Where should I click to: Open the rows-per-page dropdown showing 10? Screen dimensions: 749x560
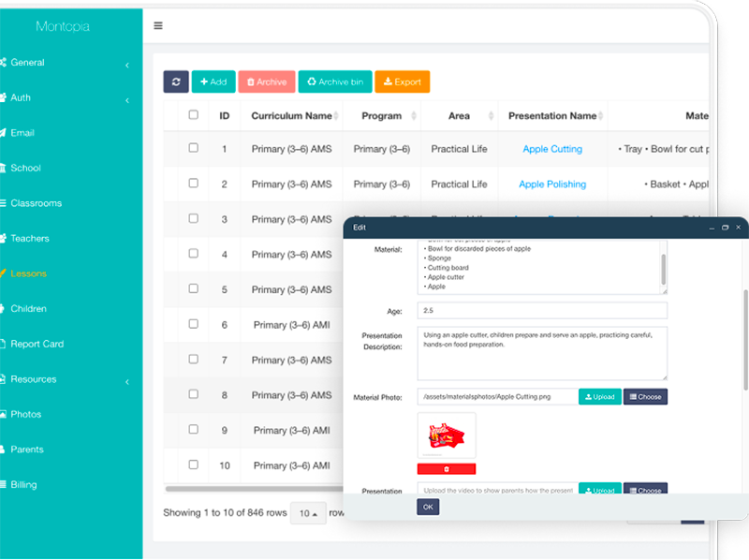[x=306, y=513]
